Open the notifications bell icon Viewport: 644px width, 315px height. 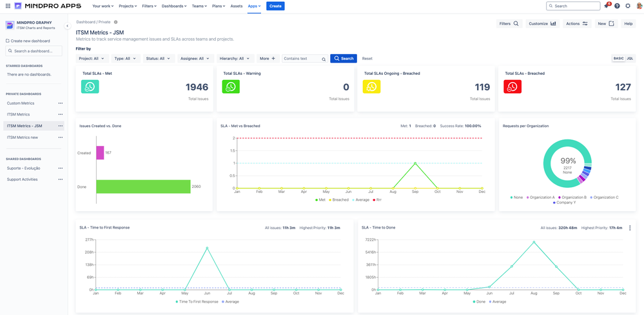tap(607, 6)
